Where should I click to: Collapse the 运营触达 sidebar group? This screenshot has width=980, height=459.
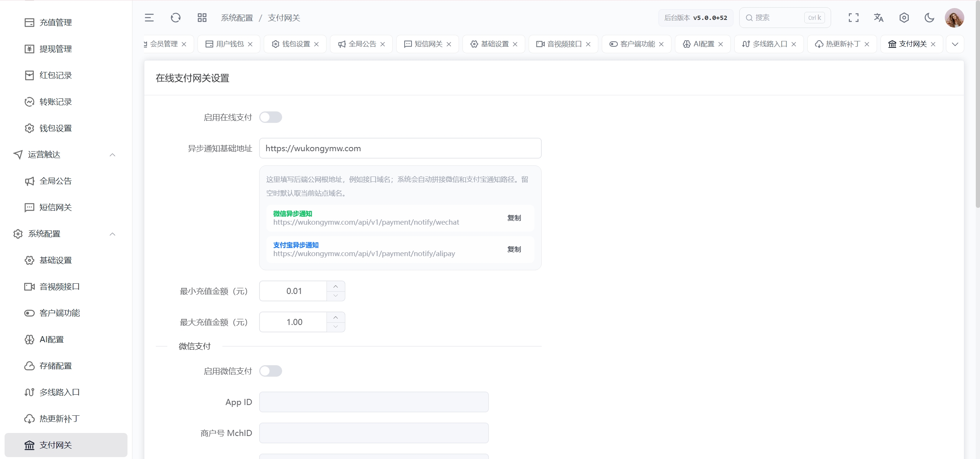pyautogui.click(x=66, y=155)
